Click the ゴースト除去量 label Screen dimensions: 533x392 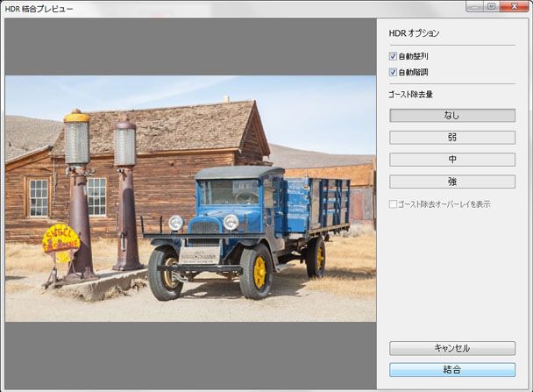click(x=410, y=95)
